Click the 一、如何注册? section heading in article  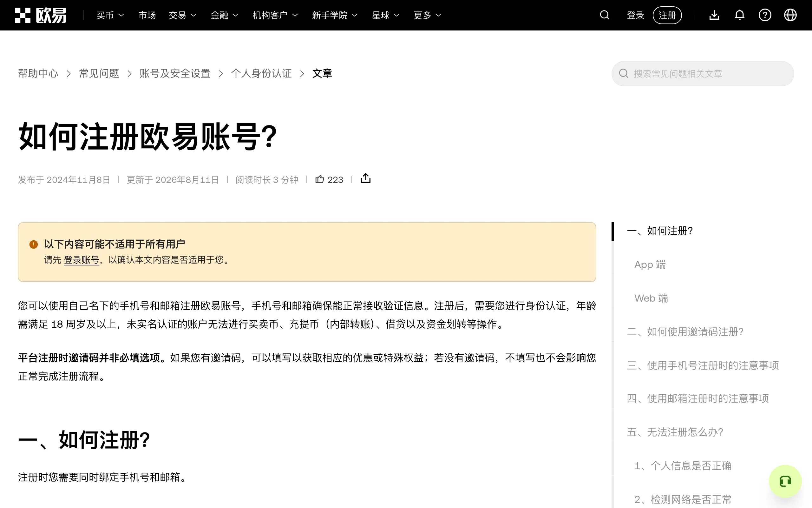tap(84, 440)
